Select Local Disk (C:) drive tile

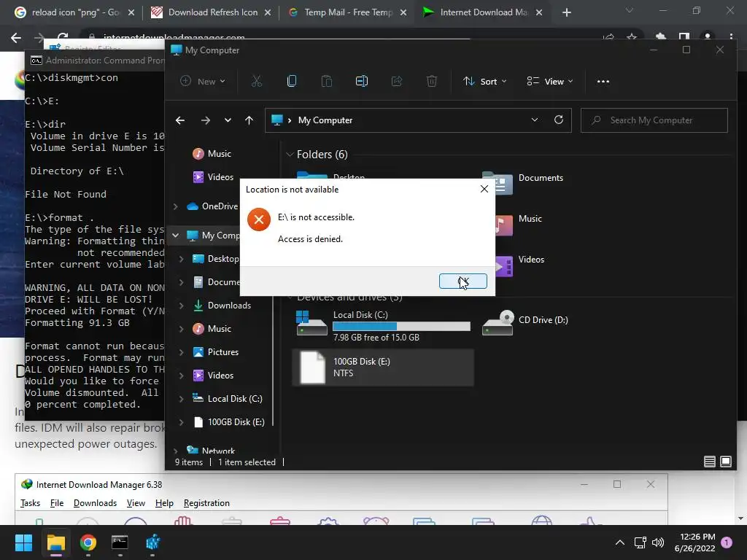coord(384,326)
